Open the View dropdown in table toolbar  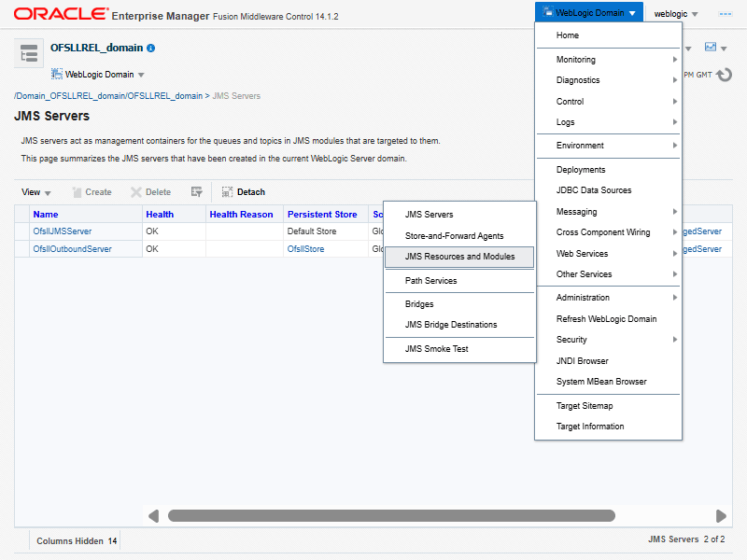[35, 192]
